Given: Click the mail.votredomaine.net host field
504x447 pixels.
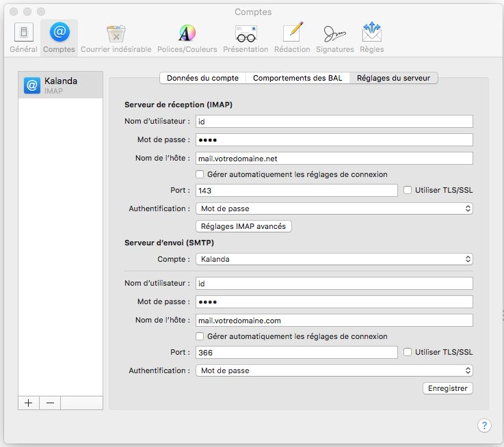Looking at the screenshot, I should [x=334, y=158].
